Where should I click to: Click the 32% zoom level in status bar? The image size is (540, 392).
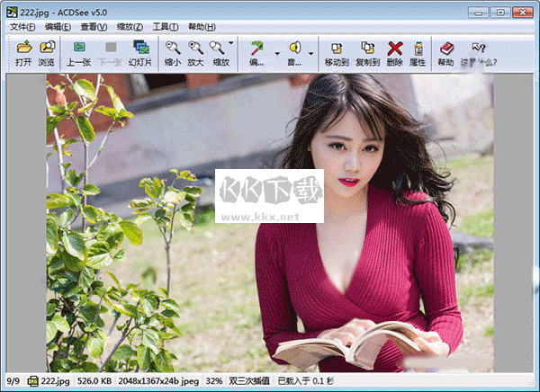click(215, 381)
